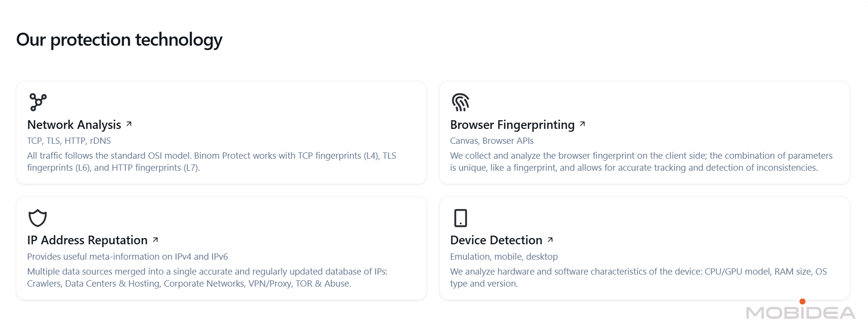868x327 pixels.
Task: Click the CPU/GPU hardware characteristics description
Action: click(x=638, y=277)
